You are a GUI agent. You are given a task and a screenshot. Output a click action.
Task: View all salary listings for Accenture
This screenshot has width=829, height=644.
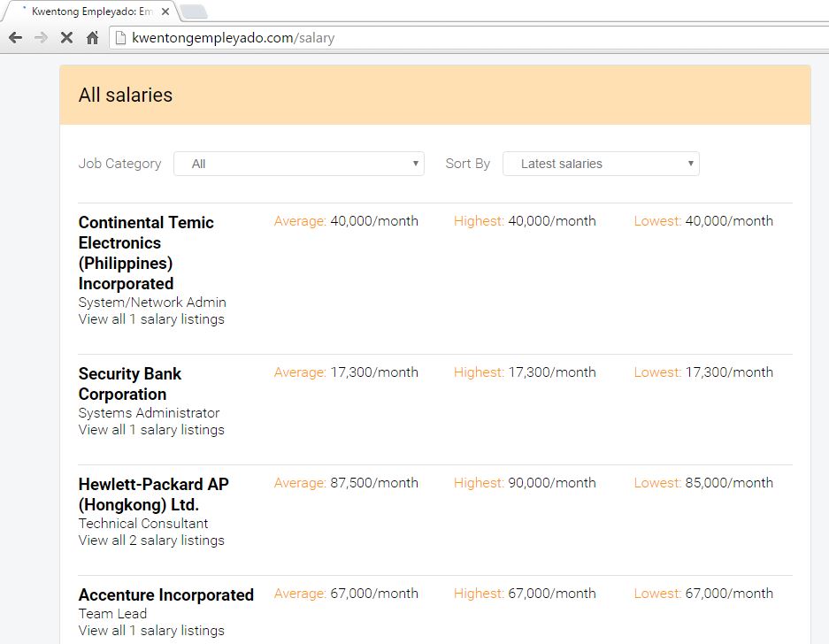point(151,631)
